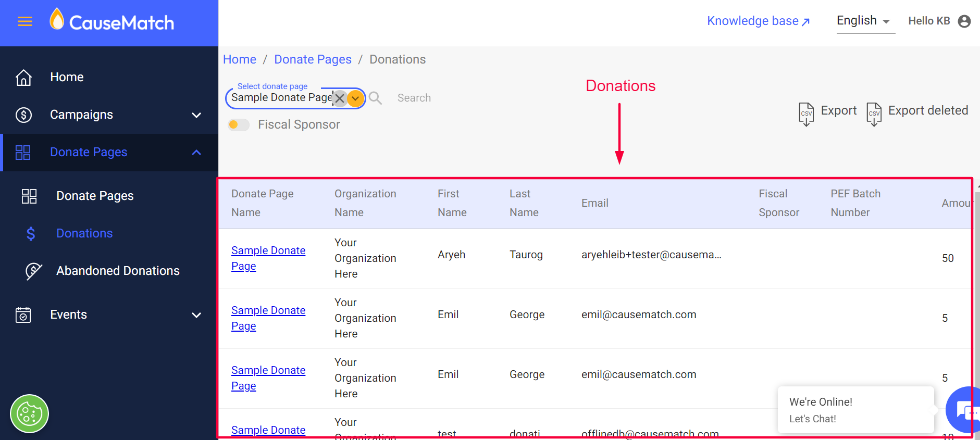Screen dimensions: 980x440
Task: Open the Donations submenu item
Action: coord(84,233)
